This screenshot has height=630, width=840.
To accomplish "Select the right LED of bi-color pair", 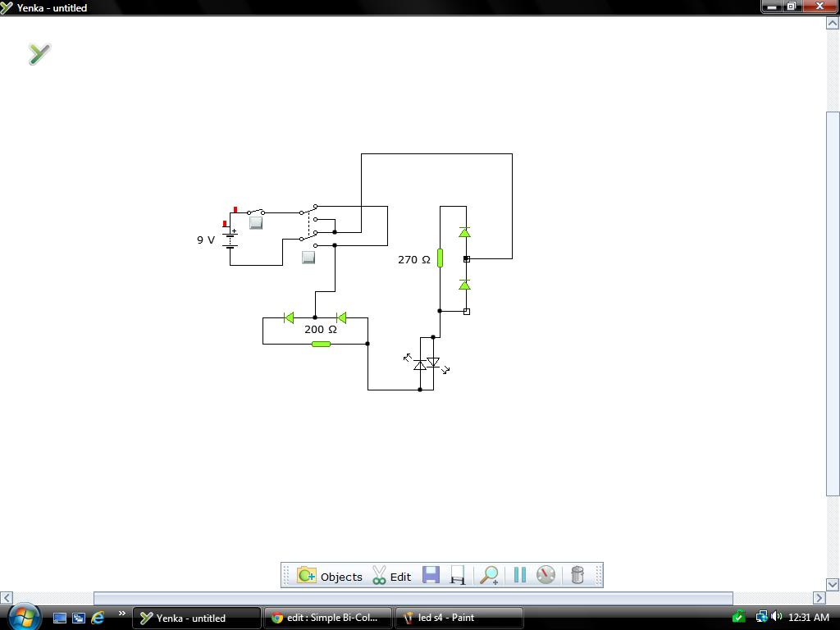I will [x=433, y=363].
